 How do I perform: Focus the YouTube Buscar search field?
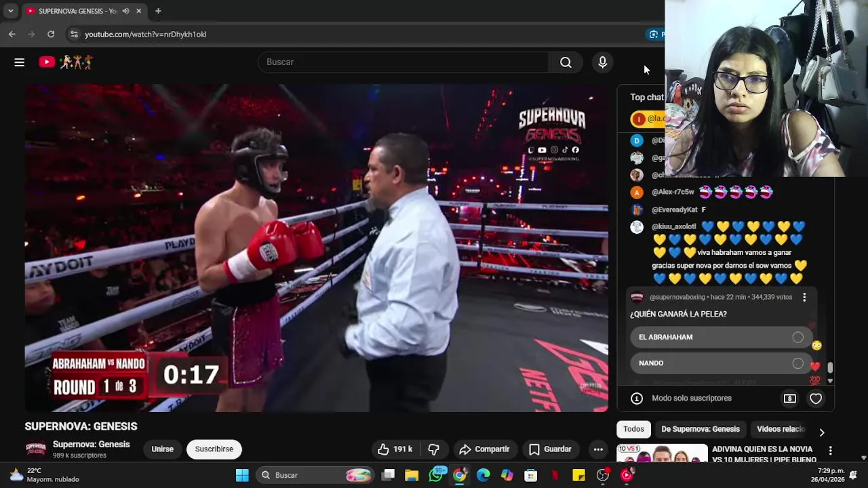(x=403, y=62)
